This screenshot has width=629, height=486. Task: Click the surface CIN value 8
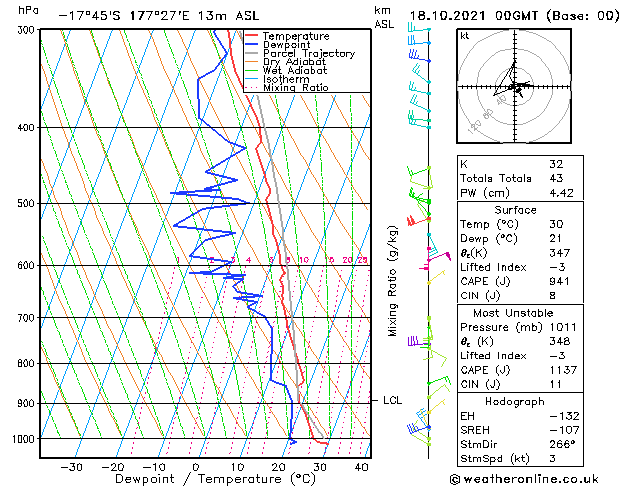click(x=553, y=296)
